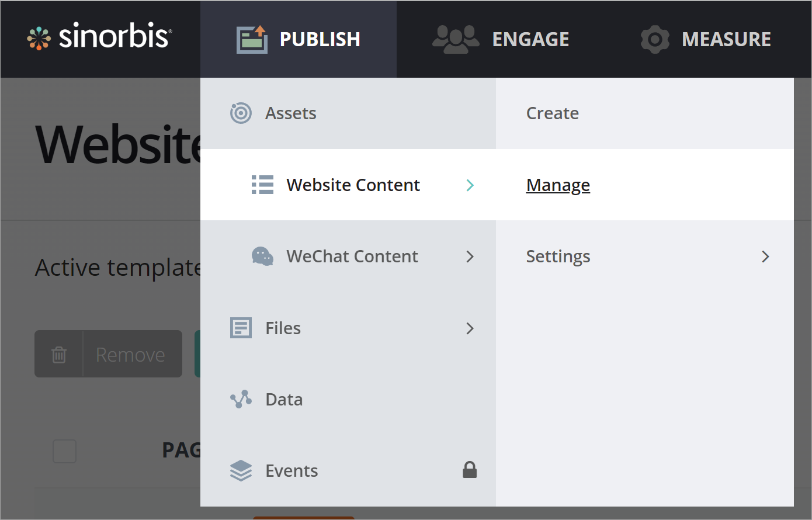Tick the select-all checkbox in table header
812x520 pixels.
click(64, 451)
